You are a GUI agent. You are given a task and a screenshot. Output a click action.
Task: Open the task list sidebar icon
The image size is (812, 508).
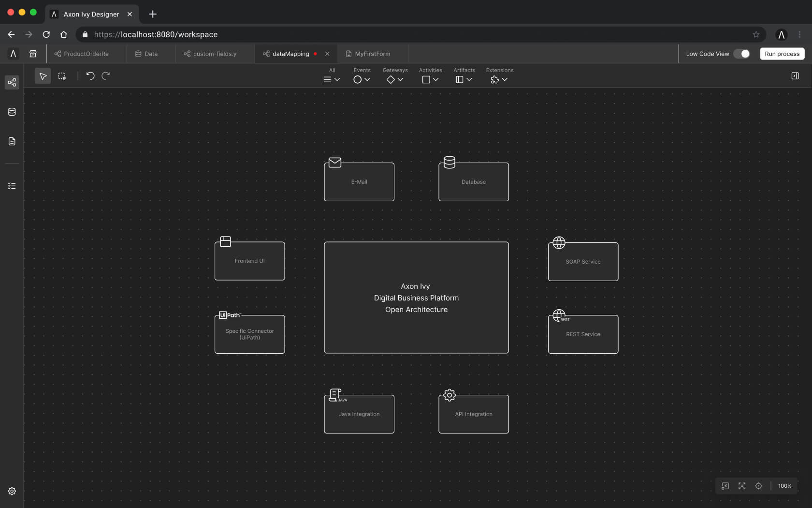(12, 186)
